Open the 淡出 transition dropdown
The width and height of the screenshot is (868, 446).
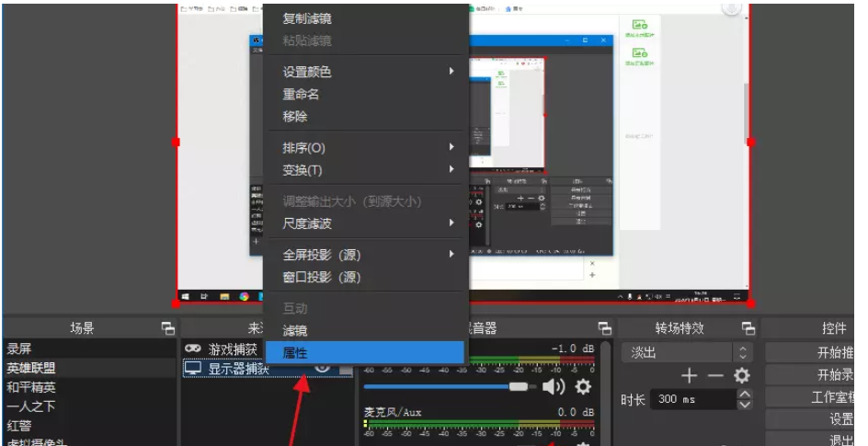687,352
